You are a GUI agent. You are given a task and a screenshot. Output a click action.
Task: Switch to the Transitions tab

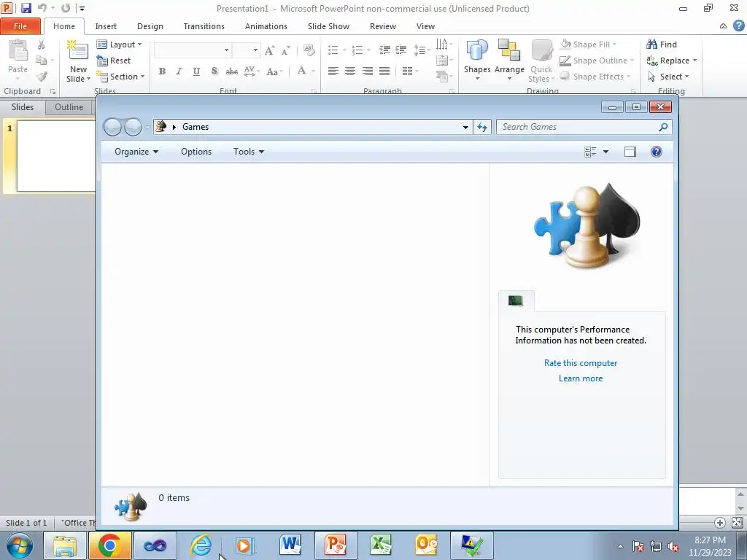tap(204, 26)
